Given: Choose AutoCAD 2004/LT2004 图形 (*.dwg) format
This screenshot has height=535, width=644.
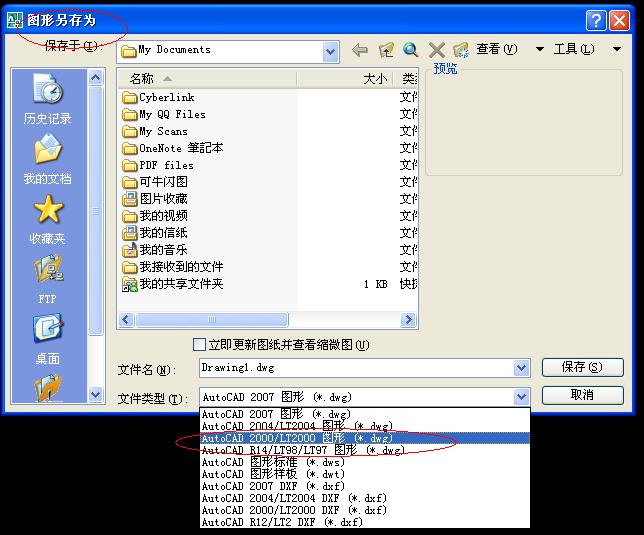Looking at the screenshot, I should pyautogui.click(x=365, y=426).
